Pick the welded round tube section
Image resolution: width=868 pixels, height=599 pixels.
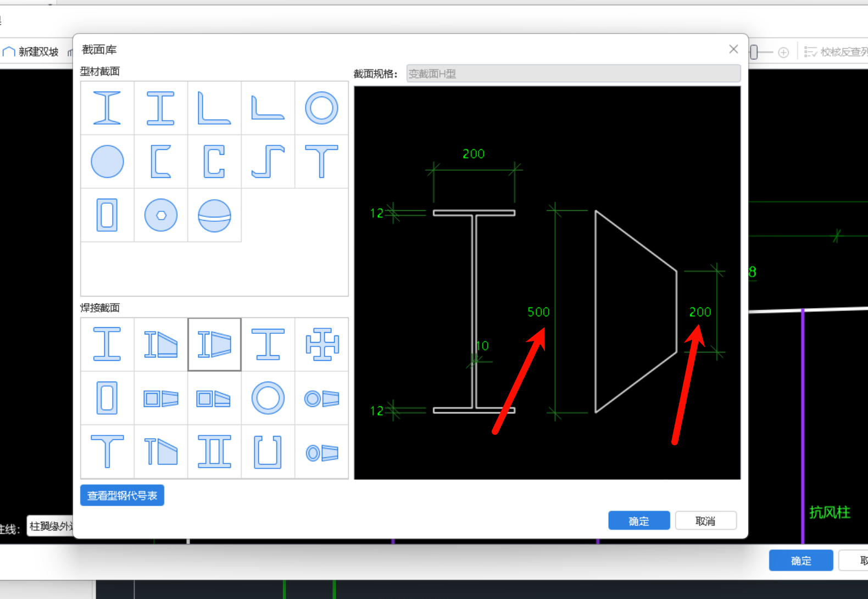268,398
